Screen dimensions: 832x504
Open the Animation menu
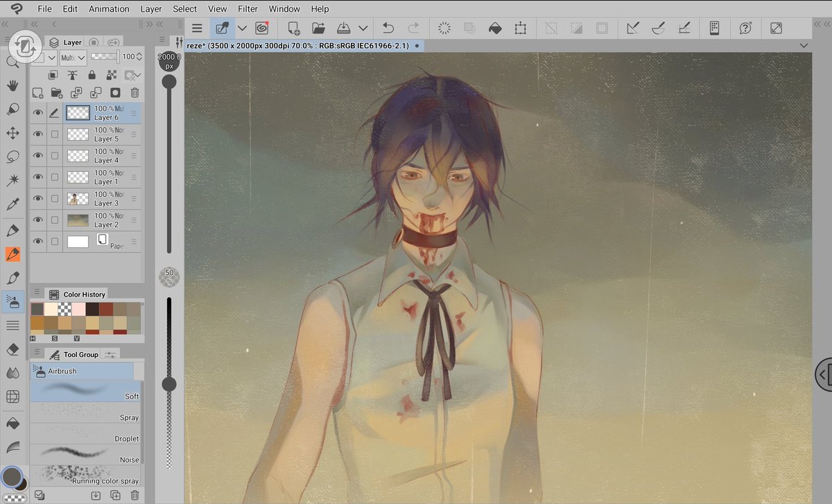(109, 9)
